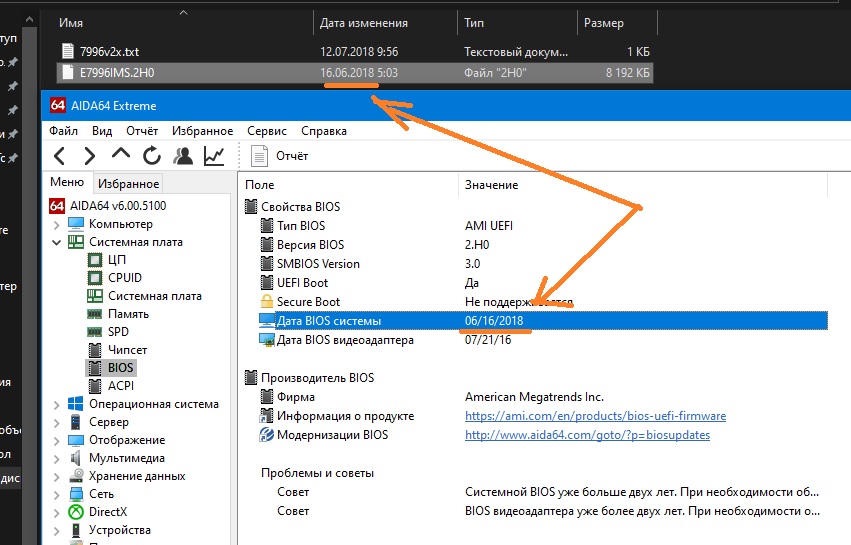Go up one level with Up arrow

pos(121,156)
